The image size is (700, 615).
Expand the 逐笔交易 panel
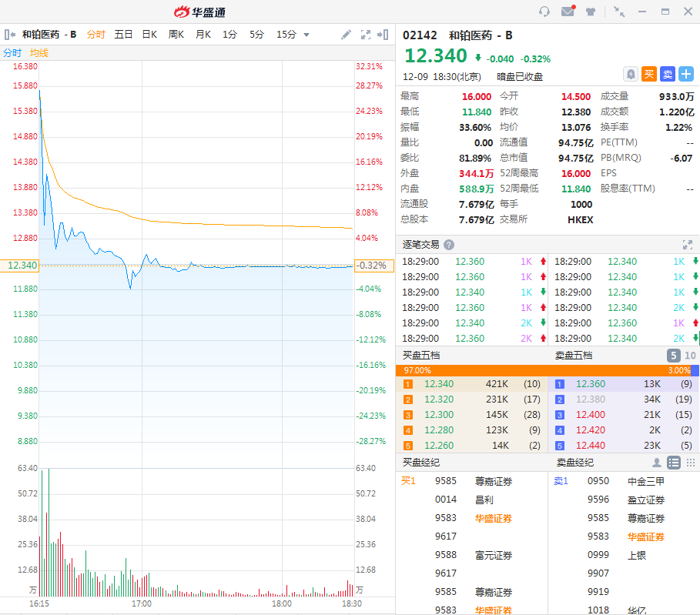click(688, 245)
